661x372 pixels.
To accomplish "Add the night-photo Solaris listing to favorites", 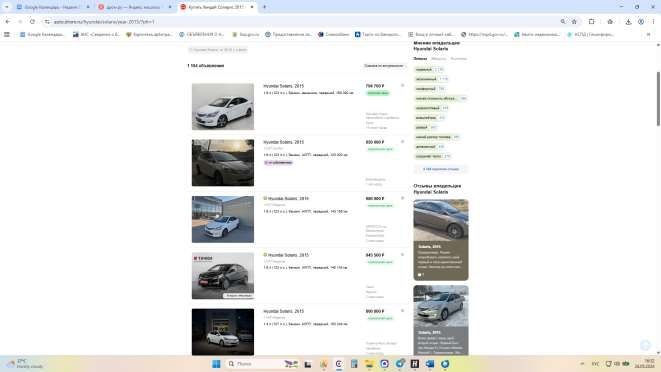I will point(403,311).
